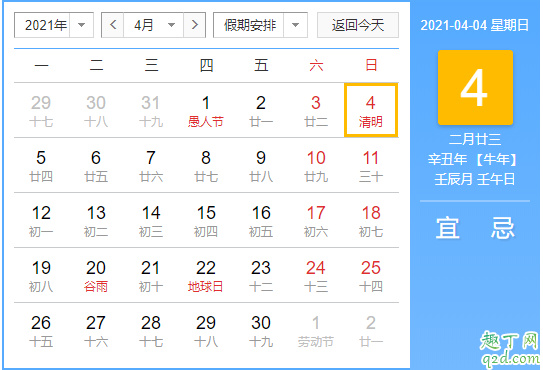The width and height of the screenshot is (543, 370).
Task: Select March 30 十八
Action: [96, 111]
